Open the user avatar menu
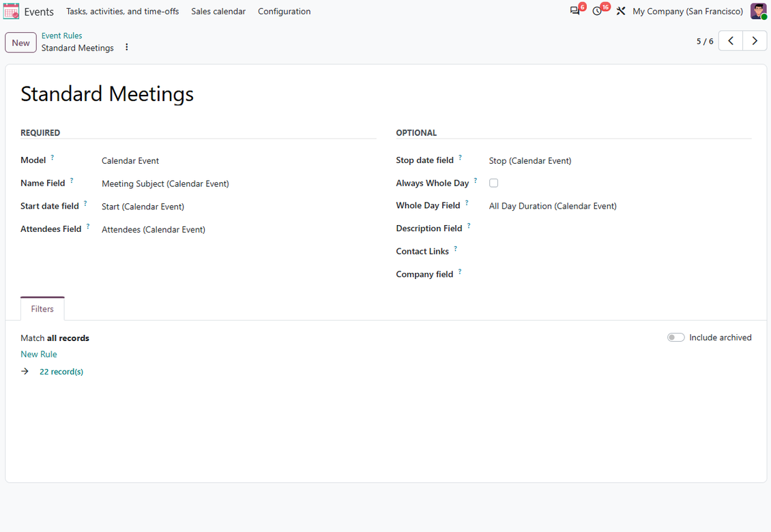This screenshot has height=532, width=771. point(758,11)
